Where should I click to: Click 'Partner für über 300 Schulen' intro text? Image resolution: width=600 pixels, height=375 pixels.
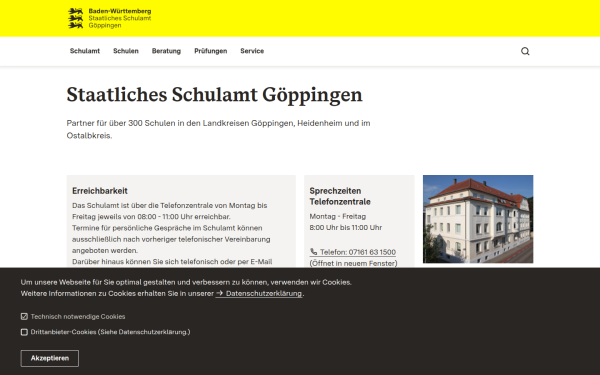click(x=218, y=129)
